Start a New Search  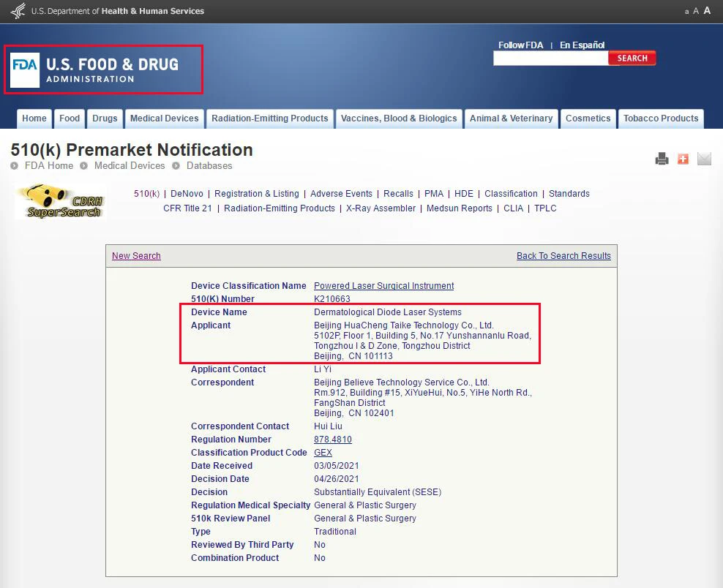[137, 256]
